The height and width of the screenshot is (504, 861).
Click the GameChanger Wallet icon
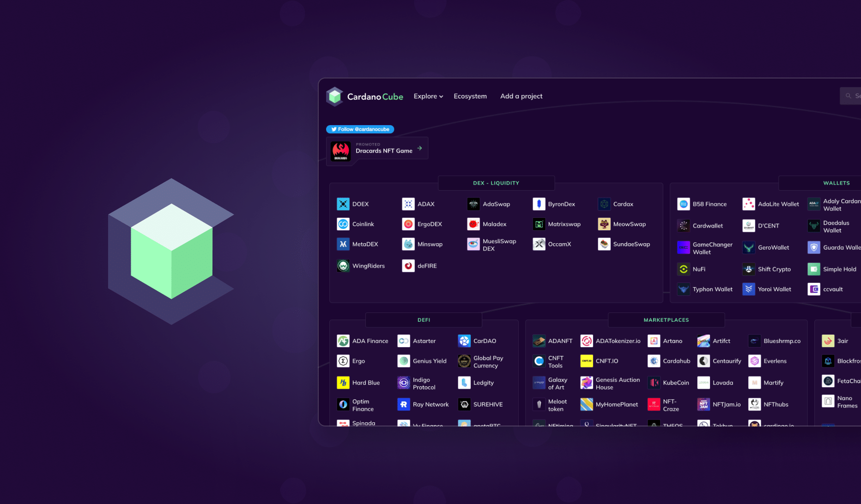pyautogui.click(x=684, y=247)
